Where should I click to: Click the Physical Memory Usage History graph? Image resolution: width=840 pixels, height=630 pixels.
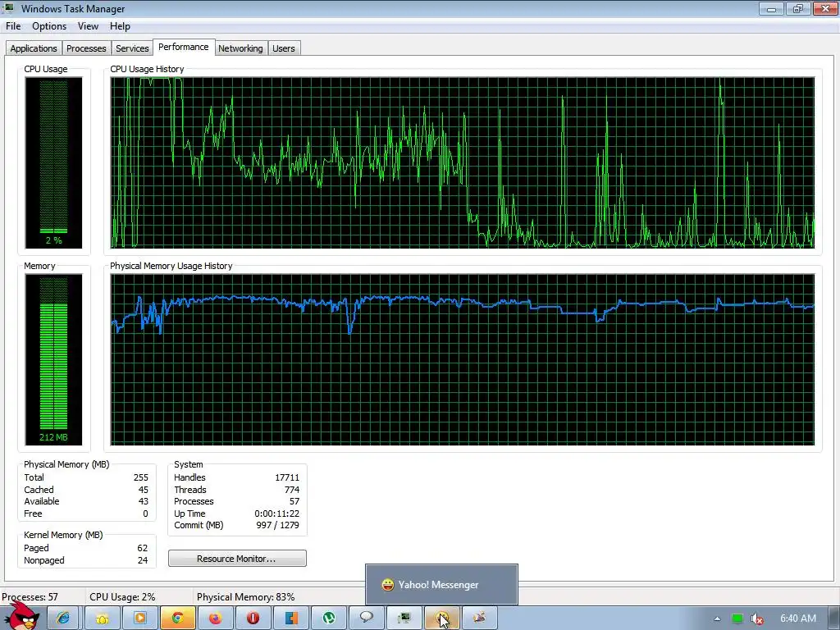[x=463, y=359]
